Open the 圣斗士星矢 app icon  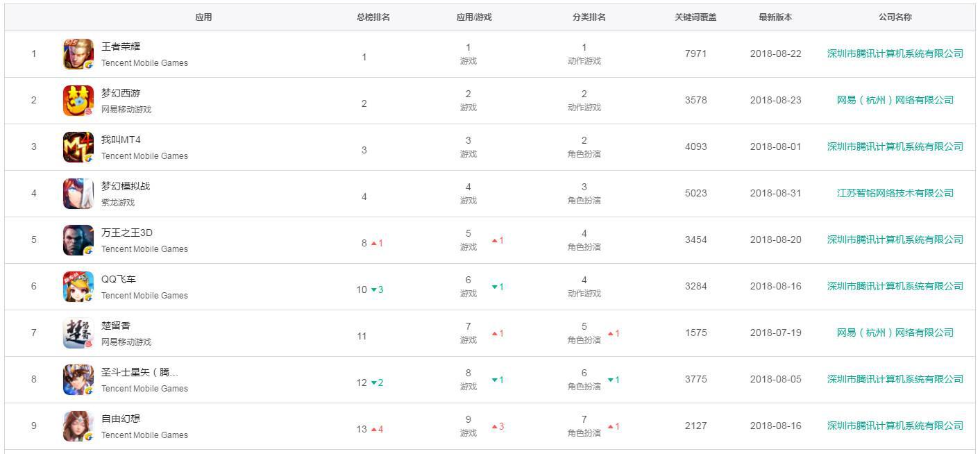[78, 380]
